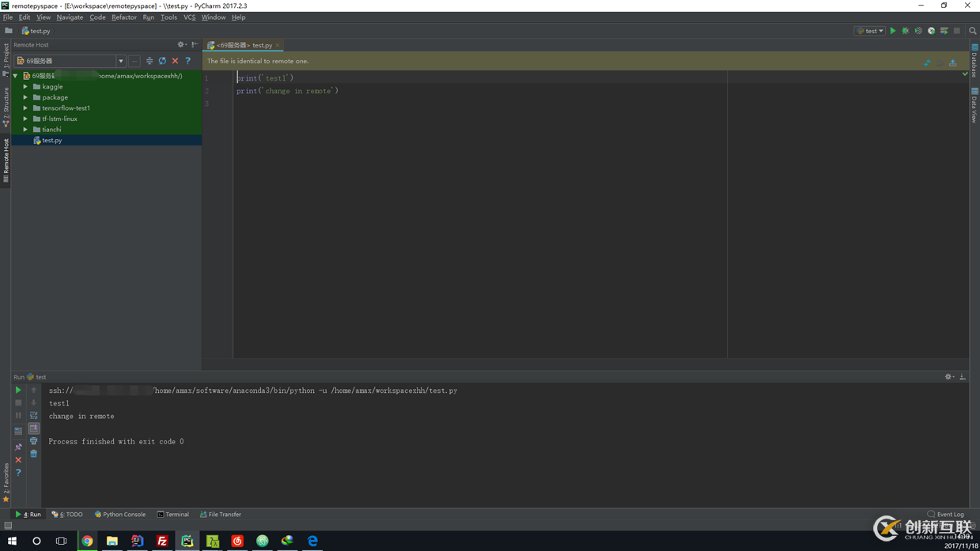The width and height of the screenshot is (980, 551).
Task: Expand the tensorflow-test1 folder
Action: click(x=25, y=108)
